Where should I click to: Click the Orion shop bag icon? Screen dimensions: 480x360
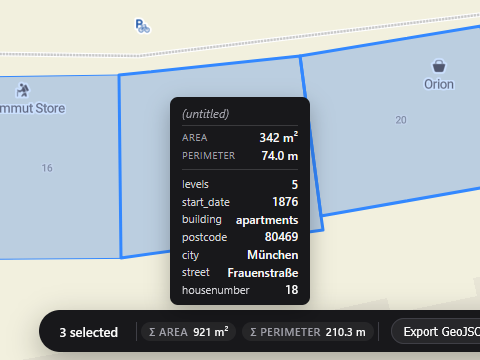439,66
